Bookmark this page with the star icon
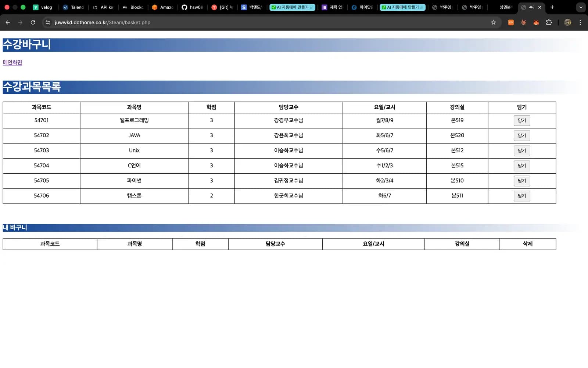This screenshot has width=588, height=368. click(x=493, y=22)
